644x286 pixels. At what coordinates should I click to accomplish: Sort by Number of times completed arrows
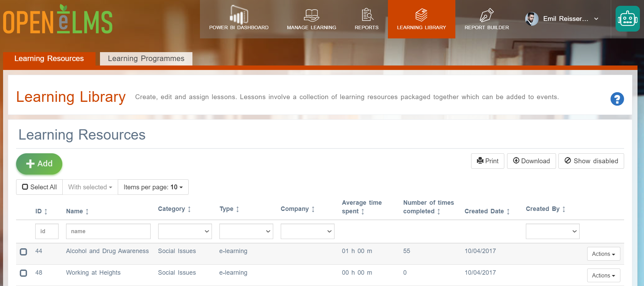439,212
